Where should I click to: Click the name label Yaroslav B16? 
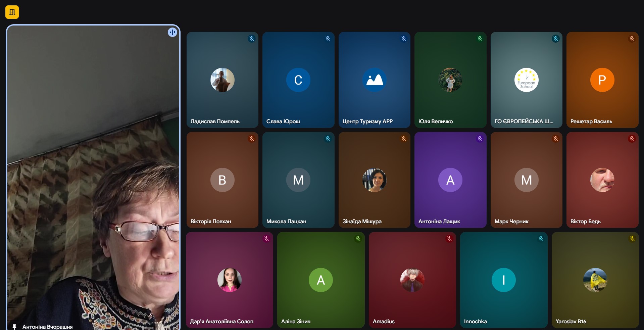pyautogui.click(x=571, y=321)
